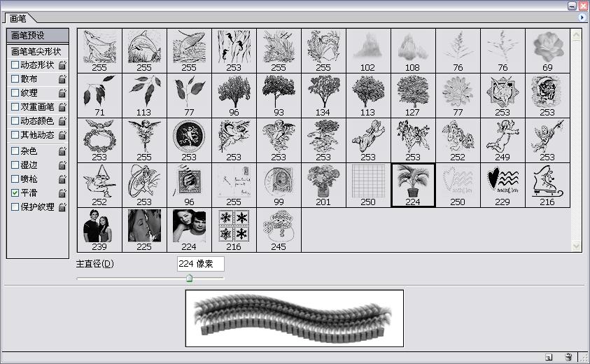Select the ice skate brush 216
The height and width of the screenshot is (364, 590).
tap(547, 185)
